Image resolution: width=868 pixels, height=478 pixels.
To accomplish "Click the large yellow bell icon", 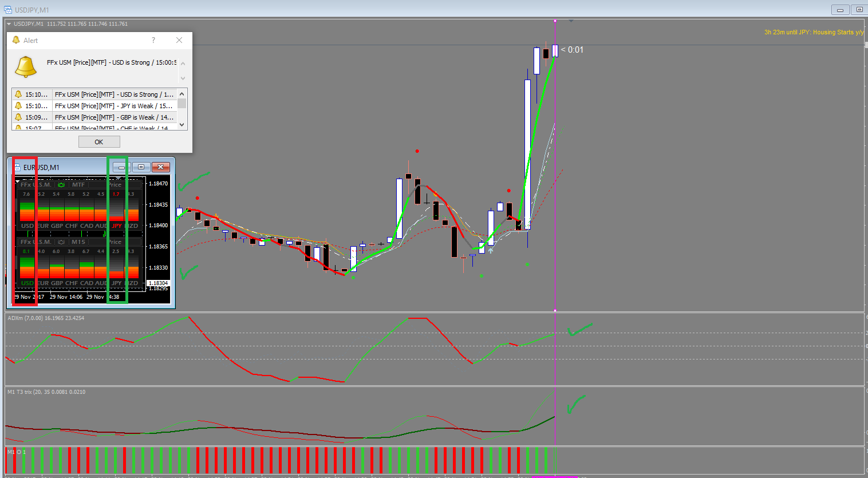I will pos(26,66).
